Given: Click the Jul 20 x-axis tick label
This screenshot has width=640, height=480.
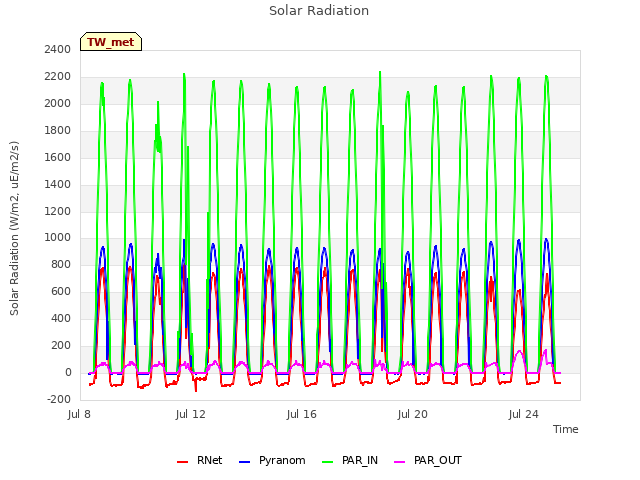Looking at the screenshot, I should (413, 414).
